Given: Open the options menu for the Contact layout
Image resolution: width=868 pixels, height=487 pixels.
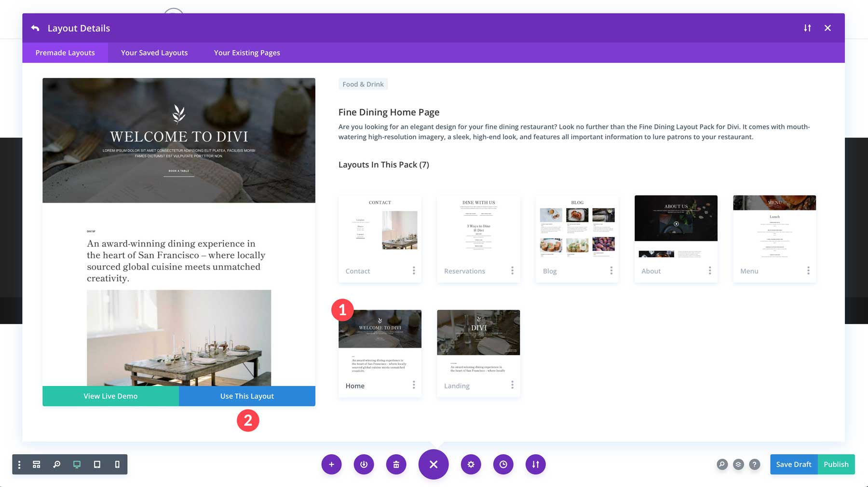Looking at the screenshot, I should click(414, 270).
